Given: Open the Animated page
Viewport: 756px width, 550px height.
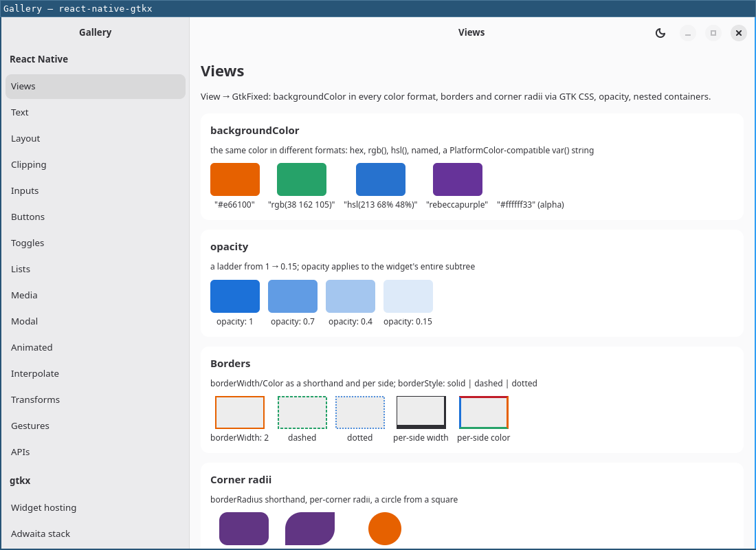Looking at the screenshot, I should (96, 347).
